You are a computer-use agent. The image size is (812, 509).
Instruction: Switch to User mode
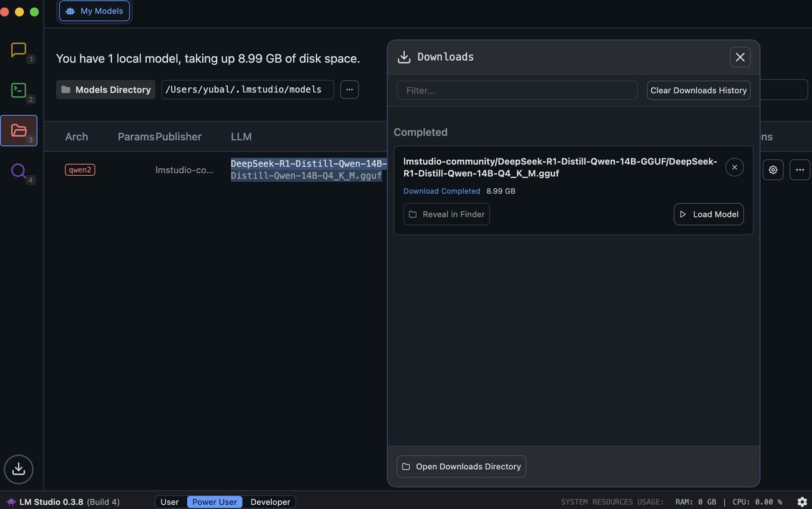(169, 501)
